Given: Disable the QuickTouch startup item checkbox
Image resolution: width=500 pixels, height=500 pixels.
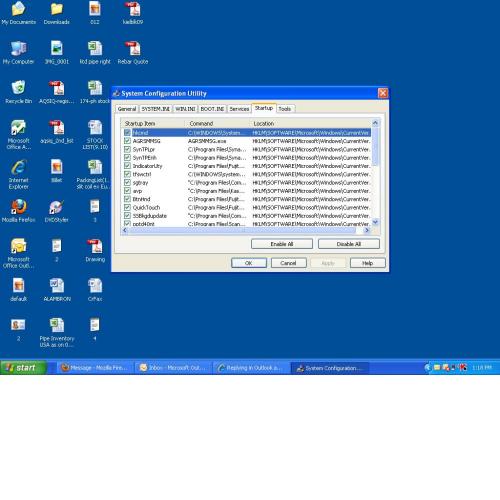Looking at the screenshot, I should (x=127, y=207).
